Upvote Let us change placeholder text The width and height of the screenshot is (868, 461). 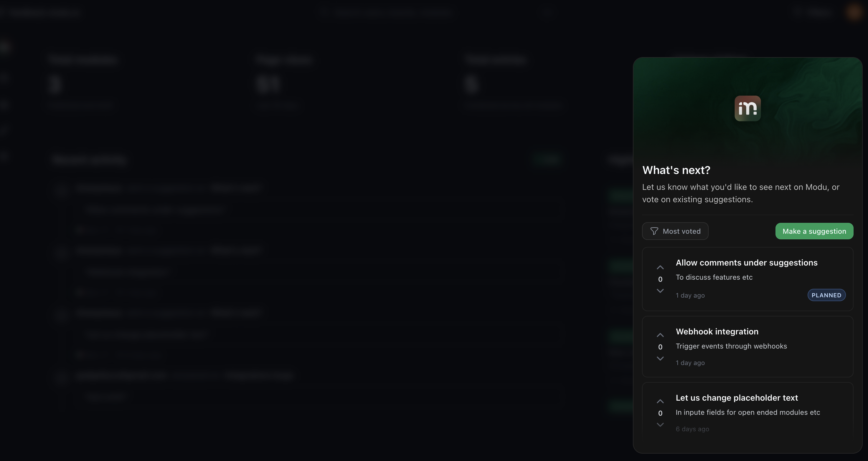pyautogui.click(x=660, y=402)
